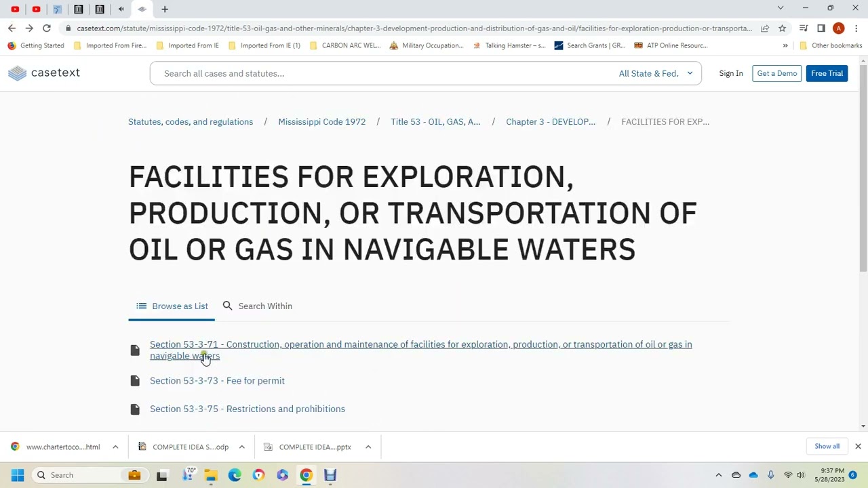Open the third browser tab with blue icon
868x488 pixels.
point(57,9)
